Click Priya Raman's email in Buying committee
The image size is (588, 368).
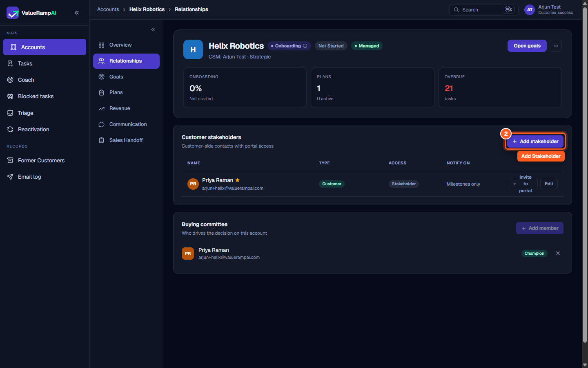tap(229, 258)
